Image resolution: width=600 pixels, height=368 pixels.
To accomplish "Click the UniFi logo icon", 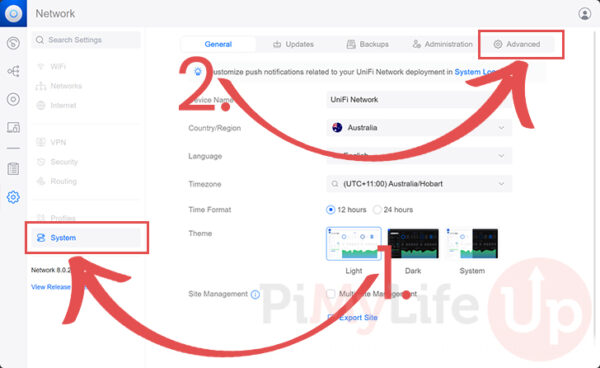I will click(x=13, y=13).
